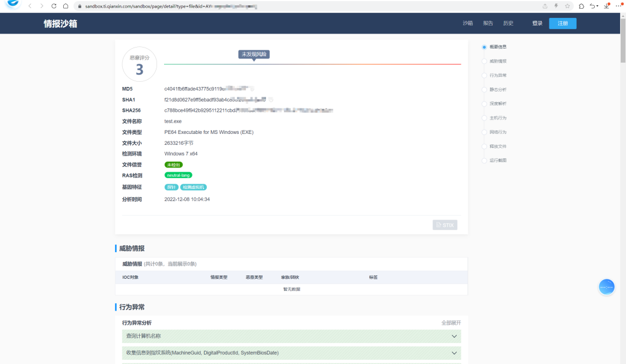Image resolution: width=626 pixels, height=364 pixels.
Task: Click the undo arrow icon in the browser toolbar
Action: (x=593, y=6)
